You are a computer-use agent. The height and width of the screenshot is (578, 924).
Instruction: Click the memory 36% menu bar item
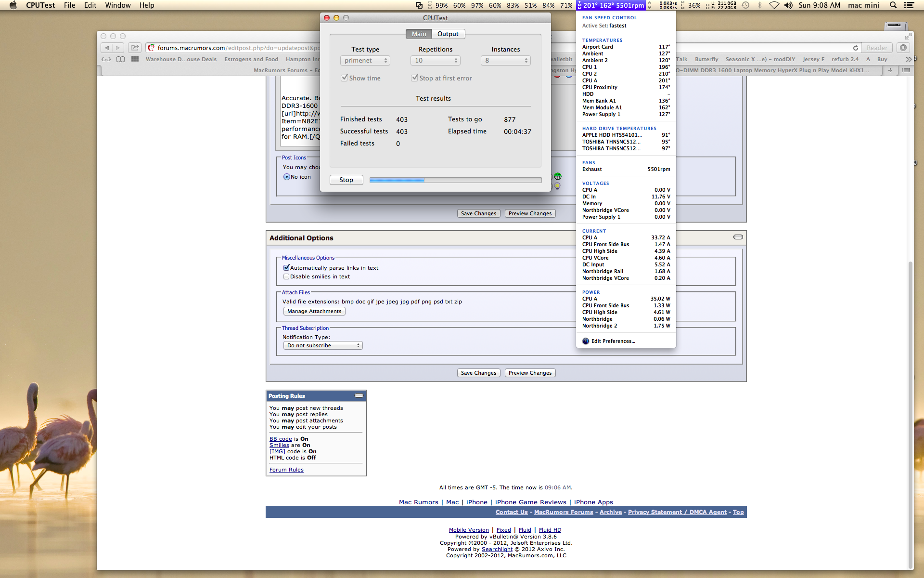691,5
